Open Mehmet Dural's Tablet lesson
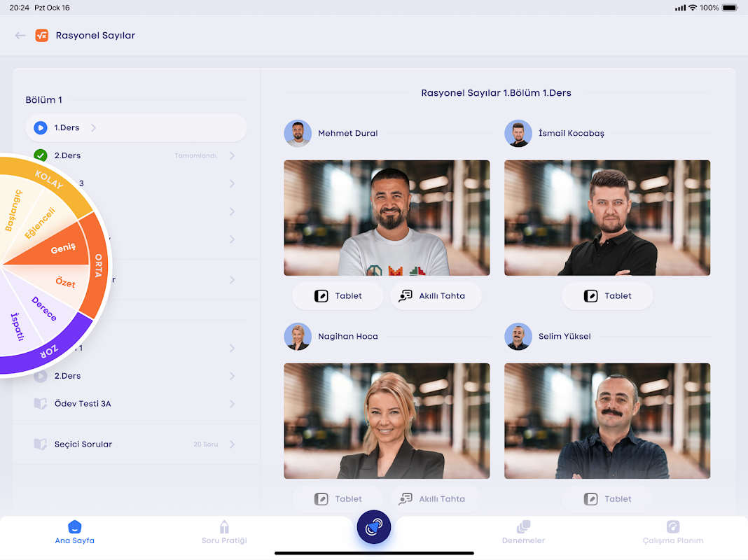 point(338,296)
